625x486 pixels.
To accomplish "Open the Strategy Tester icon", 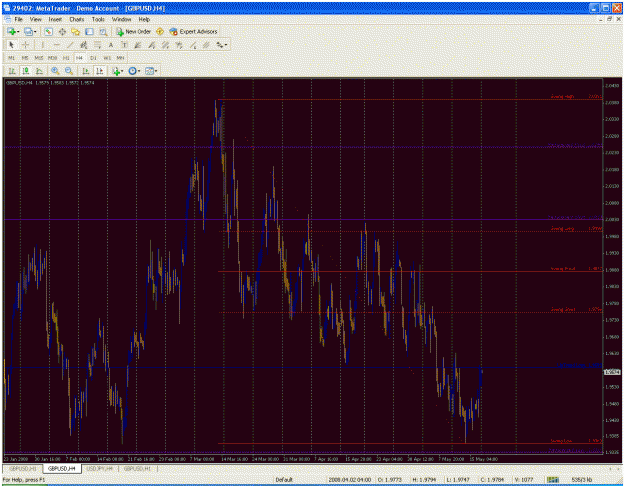I will click(103, 31).
